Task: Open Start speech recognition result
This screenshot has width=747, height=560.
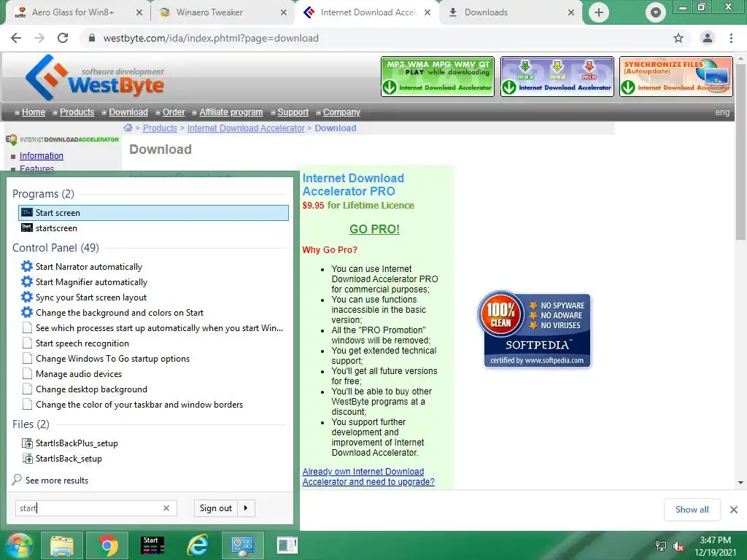Action: pyautogui.click(x=153, y=343)
